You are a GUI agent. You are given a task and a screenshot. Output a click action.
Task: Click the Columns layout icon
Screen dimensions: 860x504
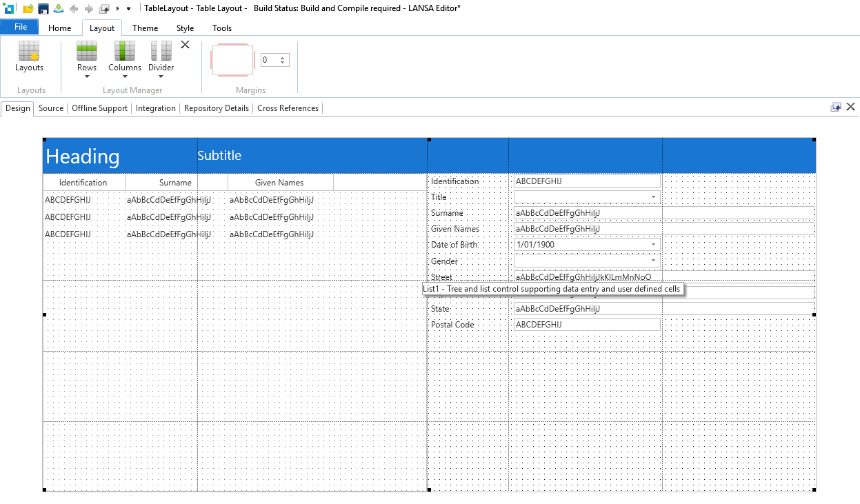[125, 52]
